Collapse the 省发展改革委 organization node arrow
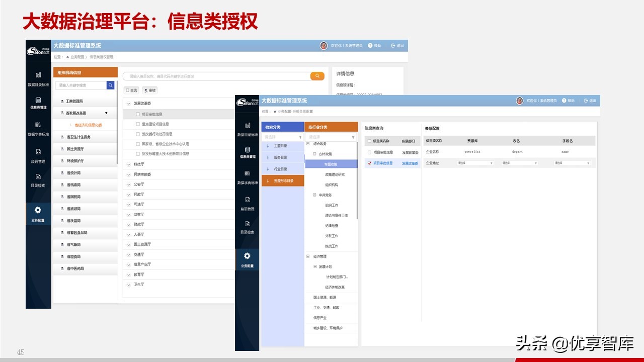The height and width of the screenshot is (362, 644). click(x=106, y=113)
